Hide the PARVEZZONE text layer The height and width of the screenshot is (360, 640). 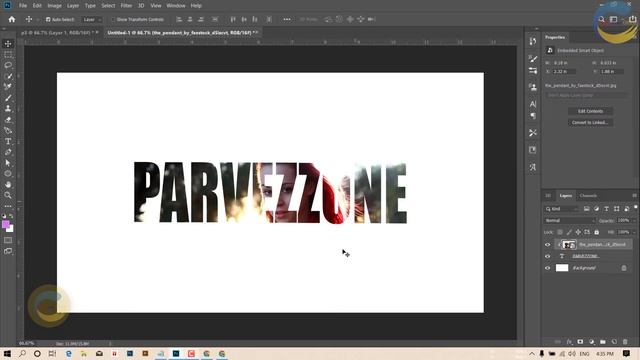[548, 256]
